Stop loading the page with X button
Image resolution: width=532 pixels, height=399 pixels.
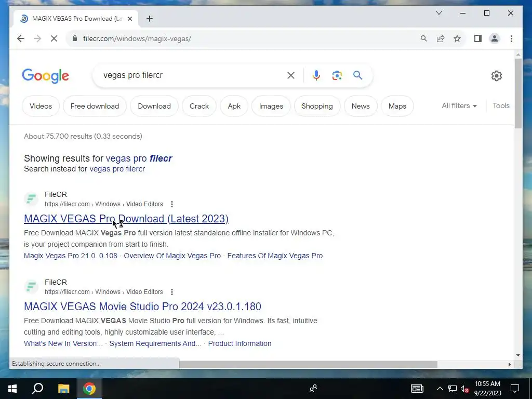click(54, 38)
